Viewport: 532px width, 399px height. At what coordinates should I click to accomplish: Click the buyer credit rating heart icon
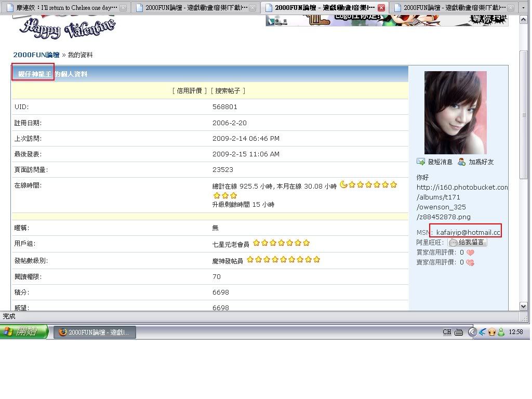470,252
